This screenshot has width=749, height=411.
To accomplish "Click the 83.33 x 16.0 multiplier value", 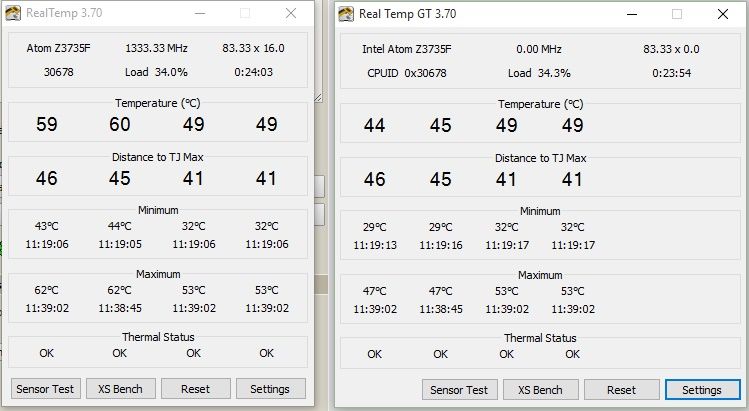I will point(253,48).
